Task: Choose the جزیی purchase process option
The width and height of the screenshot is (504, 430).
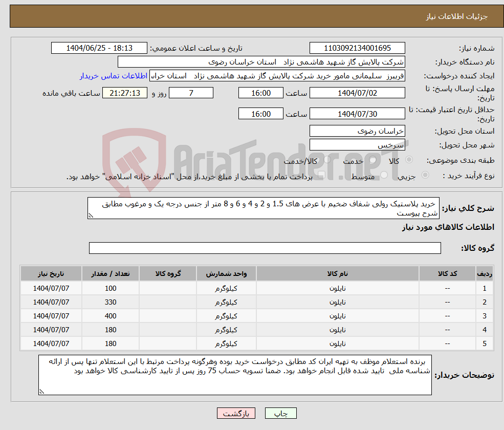Action: click(426, 175)
